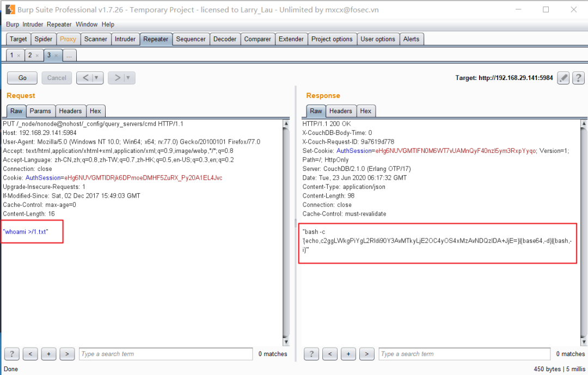Click the plus button in Response search bar
This screenshot has width=588, height=375.
coord(348,354)
